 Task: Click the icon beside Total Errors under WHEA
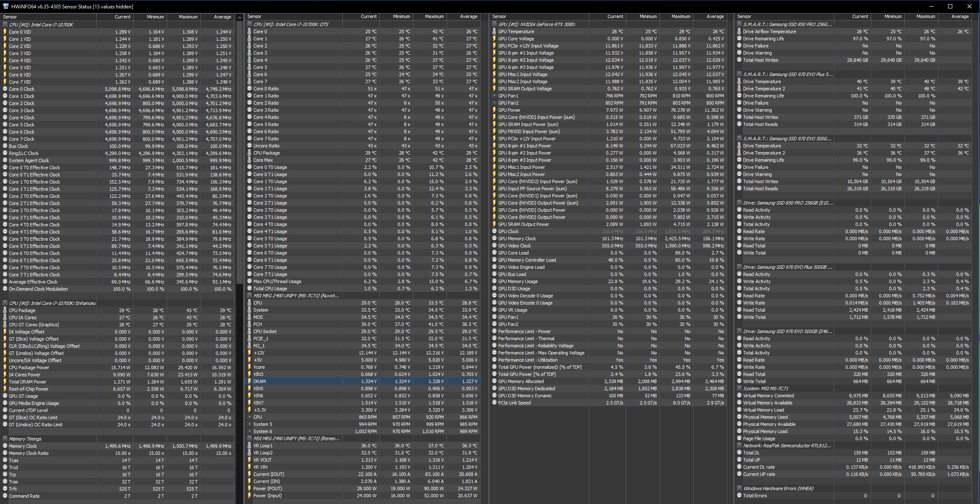tap(739, 496)
